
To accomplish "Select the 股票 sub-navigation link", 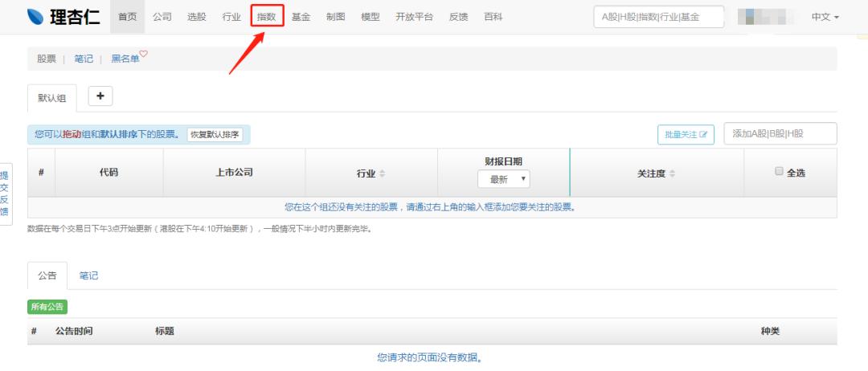I will click(47, 59).
